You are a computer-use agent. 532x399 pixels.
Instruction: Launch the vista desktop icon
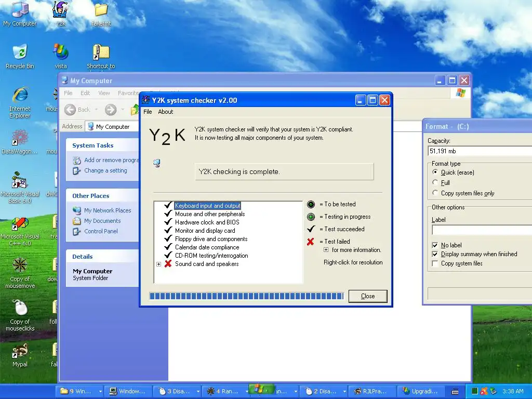[61, 56]
